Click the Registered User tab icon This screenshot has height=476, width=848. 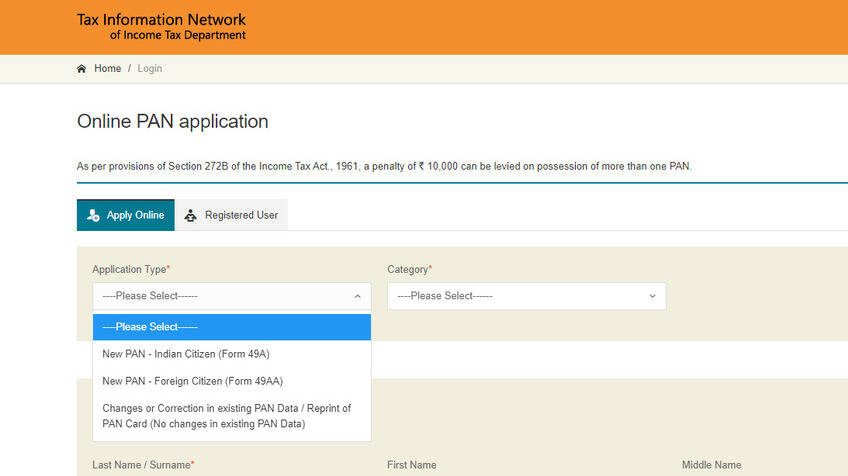[191, 215]
